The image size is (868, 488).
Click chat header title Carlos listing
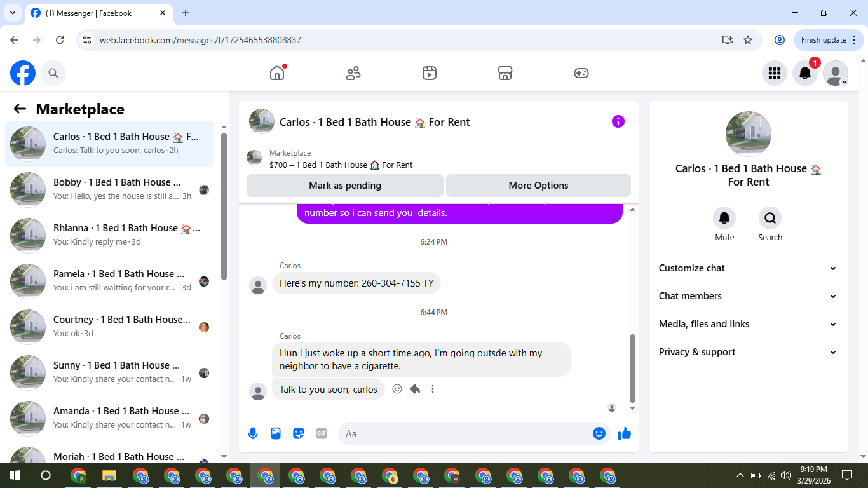375,122
